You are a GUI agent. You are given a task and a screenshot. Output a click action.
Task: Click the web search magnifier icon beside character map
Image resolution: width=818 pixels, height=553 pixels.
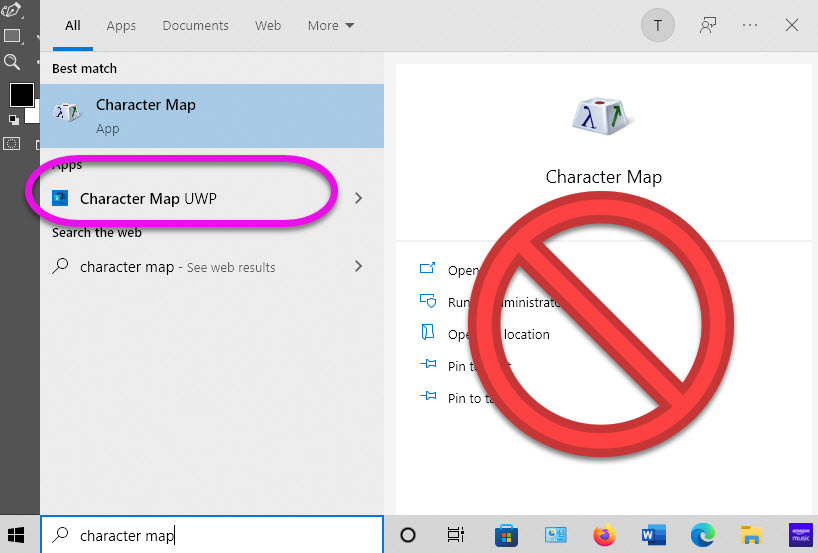(61, 266)
